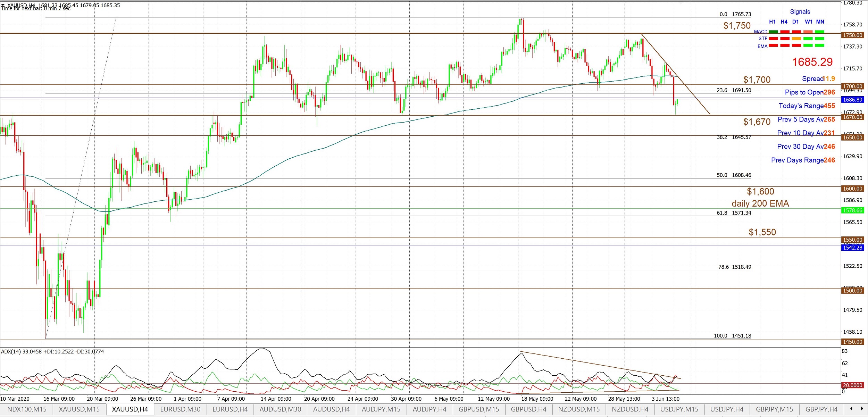Select the Fibonacci 38.2 1645.57 label
The height and width of the screenshot is (417, 868).
point(734,137)
